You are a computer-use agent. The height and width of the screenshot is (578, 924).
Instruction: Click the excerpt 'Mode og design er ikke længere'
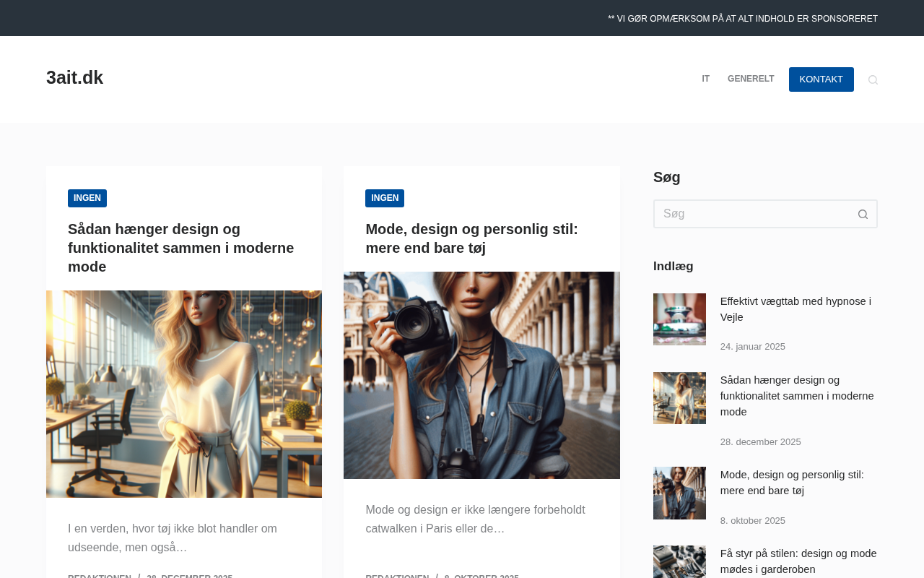475,519
